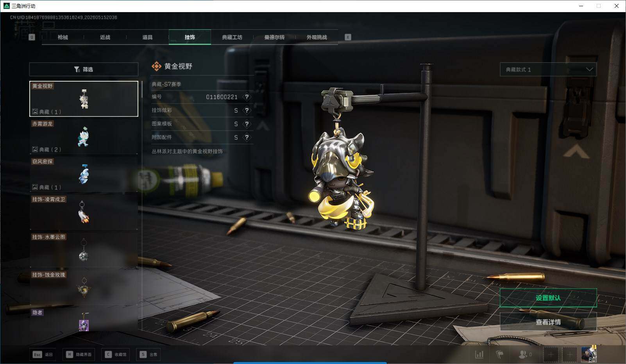Click the second empty squad plus slot

click(x=570, y=355)
